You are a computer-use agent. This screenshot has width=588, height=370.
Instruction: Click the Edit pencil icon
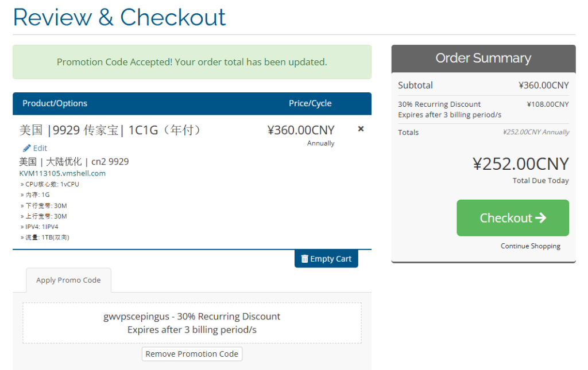click(x=25, y=148)
